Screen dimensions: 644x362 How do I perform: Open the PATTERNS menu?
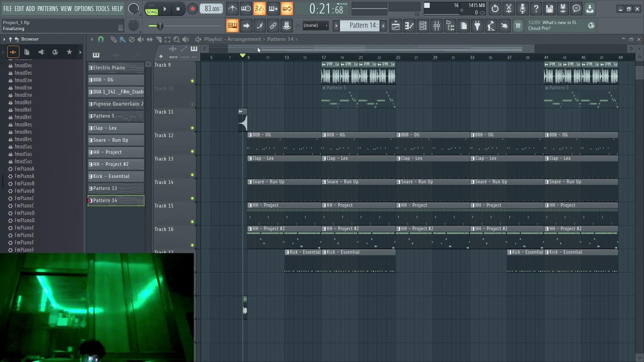tap(48, 9)
